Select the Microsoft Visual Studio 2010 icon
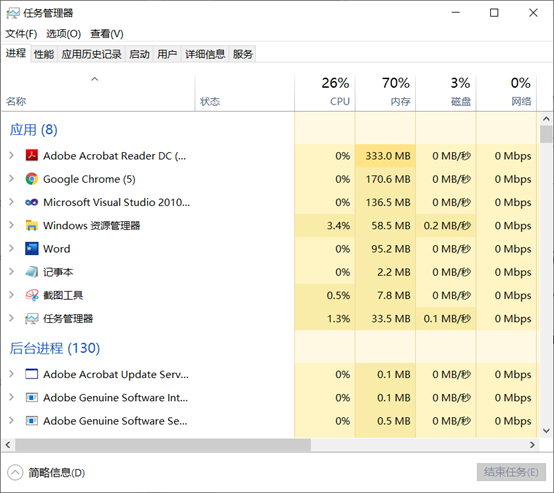The image size is (554, 493). coord(32,202)
